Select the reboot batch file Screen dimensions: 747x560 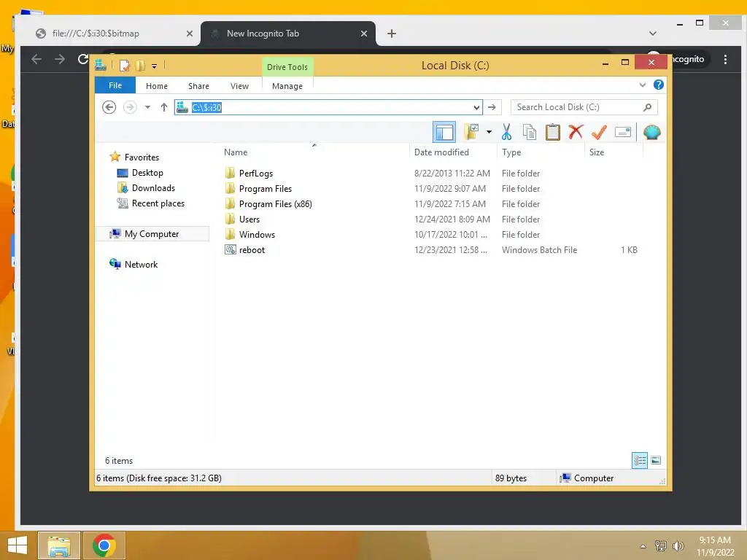(x=252, y=249)
